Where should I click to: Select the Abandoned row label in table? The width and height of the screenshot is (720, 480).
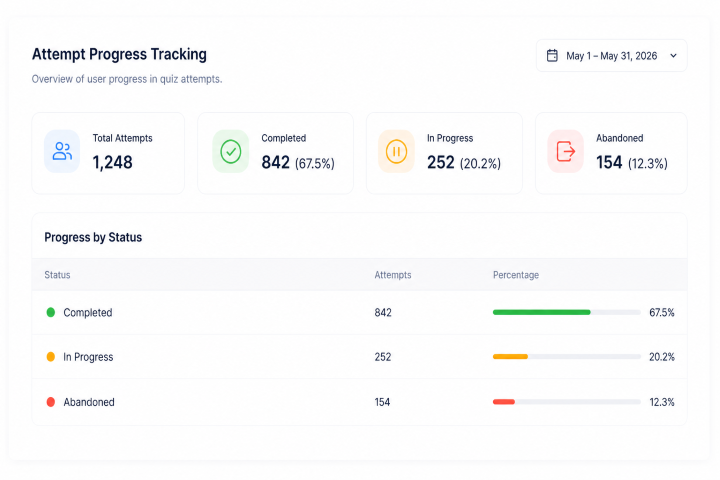coord(89,402)
